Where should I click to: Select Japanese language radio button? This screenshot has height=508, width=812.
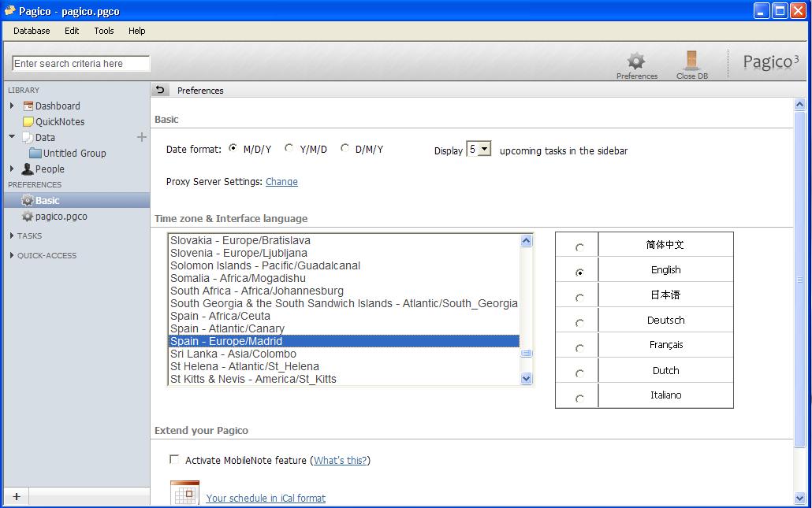[579, 298]
